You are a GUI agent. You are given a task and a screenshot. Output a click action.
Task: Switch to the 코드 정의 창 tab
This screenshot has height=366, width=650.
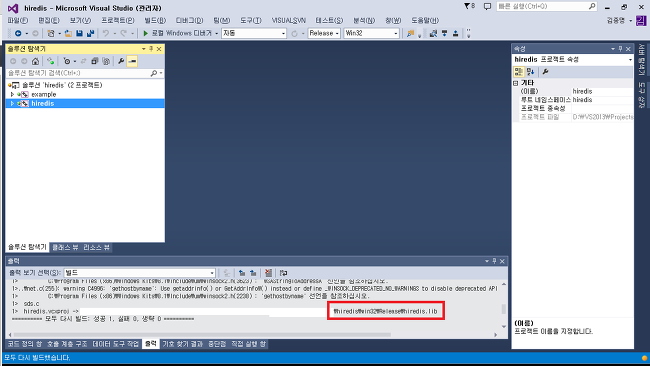click(25, 344)
